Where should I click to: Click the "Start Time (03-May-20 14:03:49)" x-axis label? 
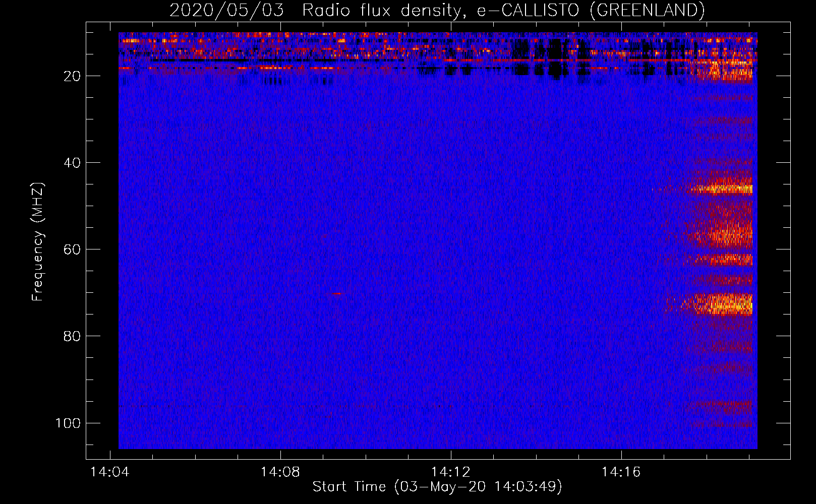pos(437,486)
